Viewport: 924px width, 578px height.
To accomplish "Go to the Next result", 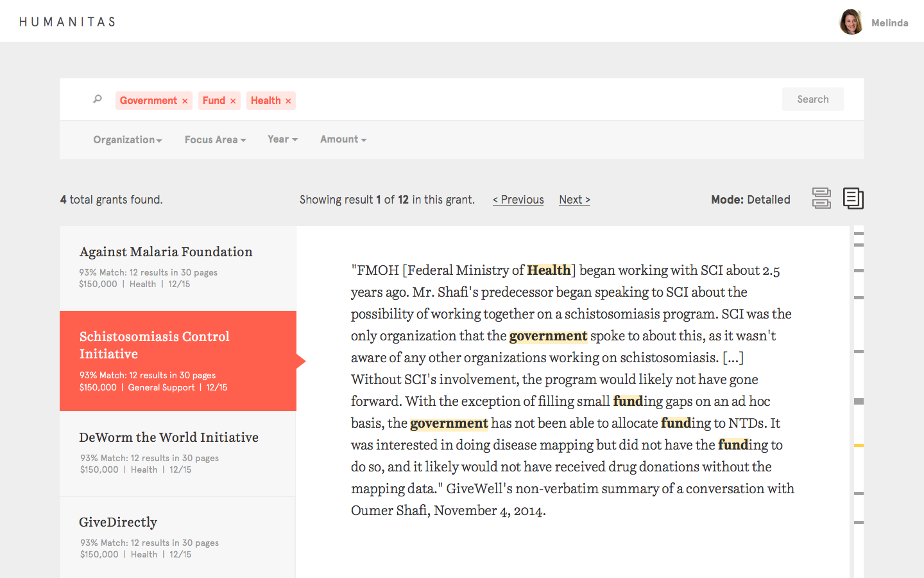I will pos(574,200).
